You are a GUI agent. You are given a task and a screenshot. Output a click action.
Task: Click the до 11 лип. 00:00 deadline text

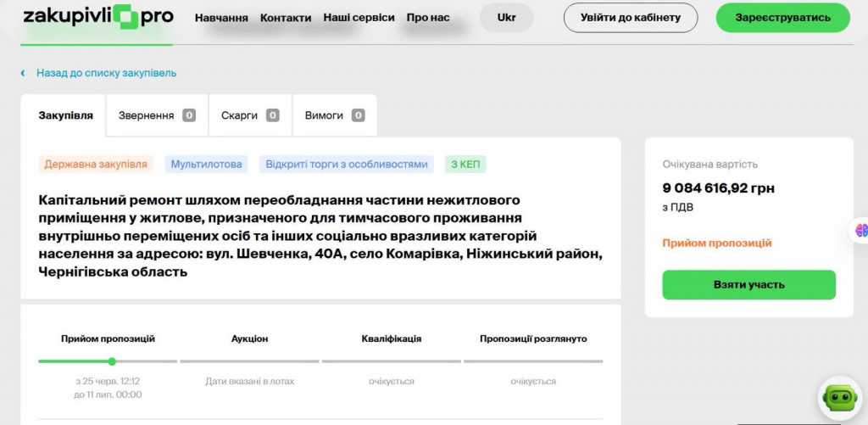click(x=108, y=394)
